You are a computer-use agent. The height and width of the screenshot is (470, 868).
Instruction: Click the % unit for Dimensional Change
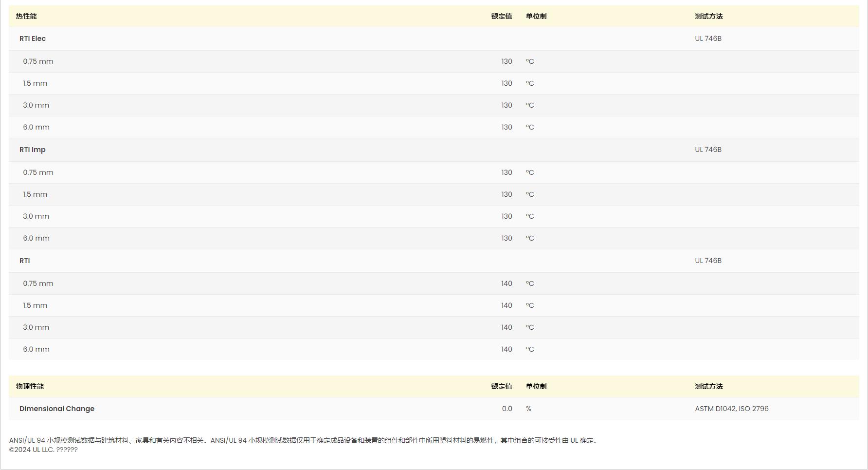point(528,409)
